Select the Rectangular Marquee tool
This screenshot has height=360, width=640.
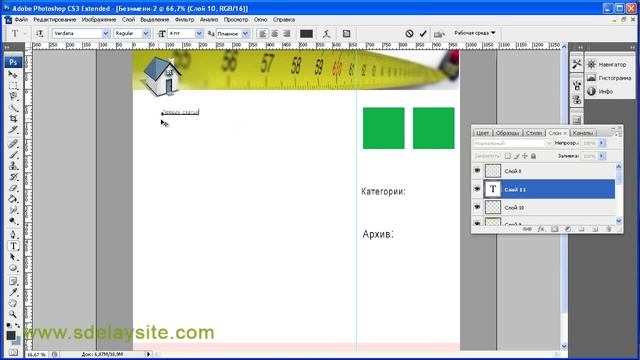(x=13, y=86)
